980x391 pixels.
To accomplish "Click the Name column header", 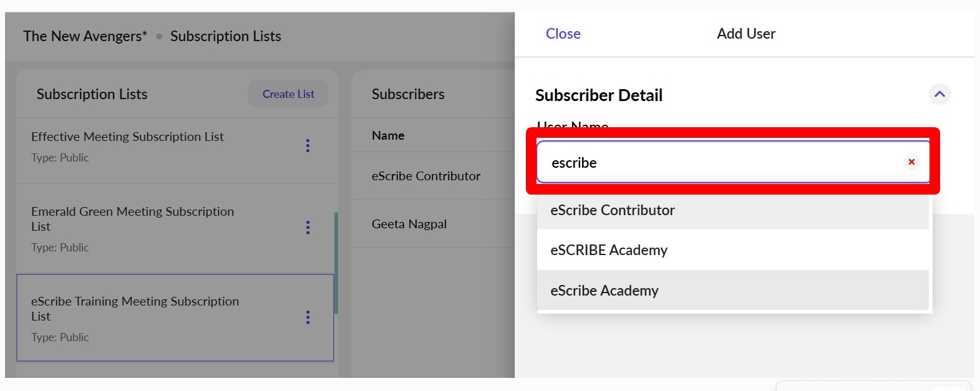I will click(388, 135).
